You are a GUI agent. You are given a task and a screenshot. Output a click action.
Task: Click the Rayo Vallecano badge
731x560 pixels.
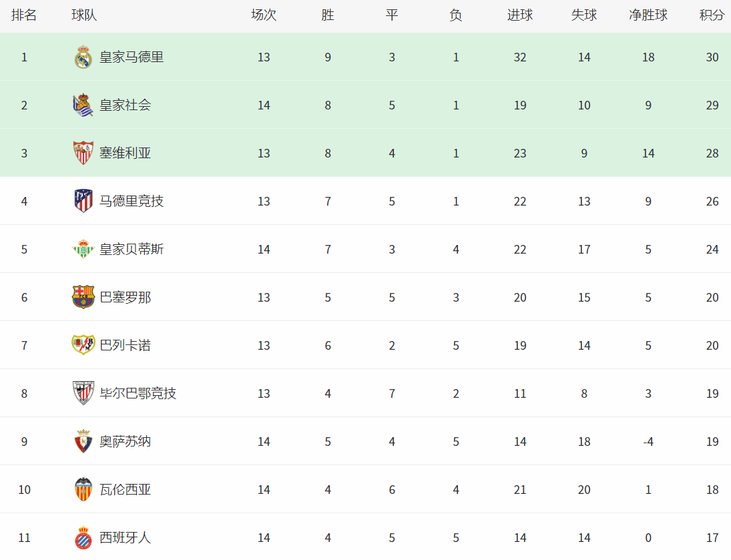point(83,345)
